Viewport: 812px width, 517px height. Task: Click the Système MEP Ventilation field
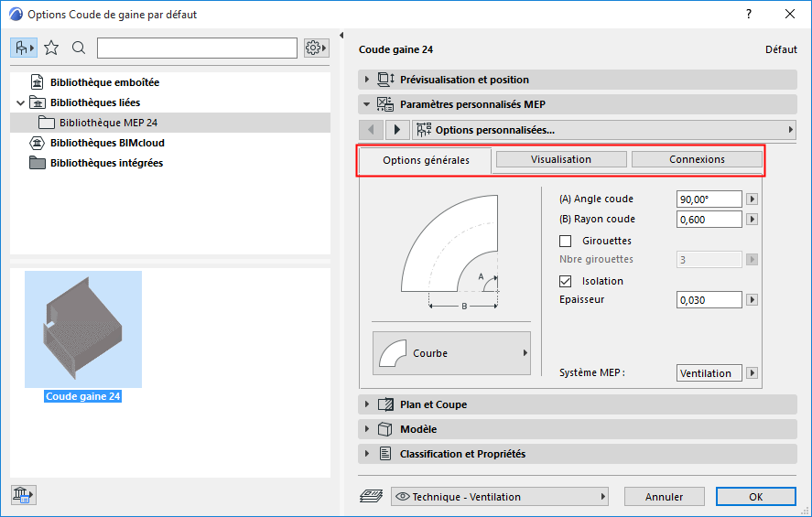(x=709, y=373)
